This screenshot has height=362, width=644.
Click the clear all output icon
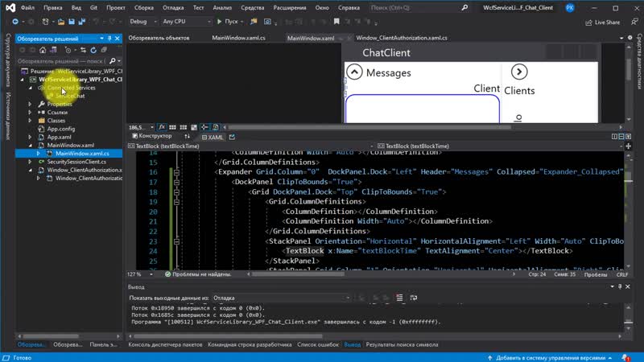pyautogui.click(x=399, y=298)
